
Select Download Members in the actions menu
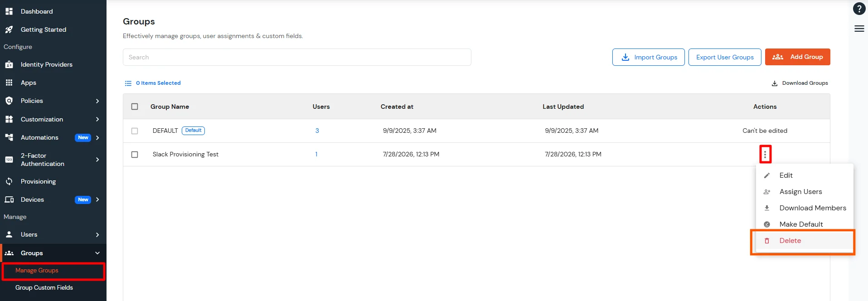tap(805, 208)
